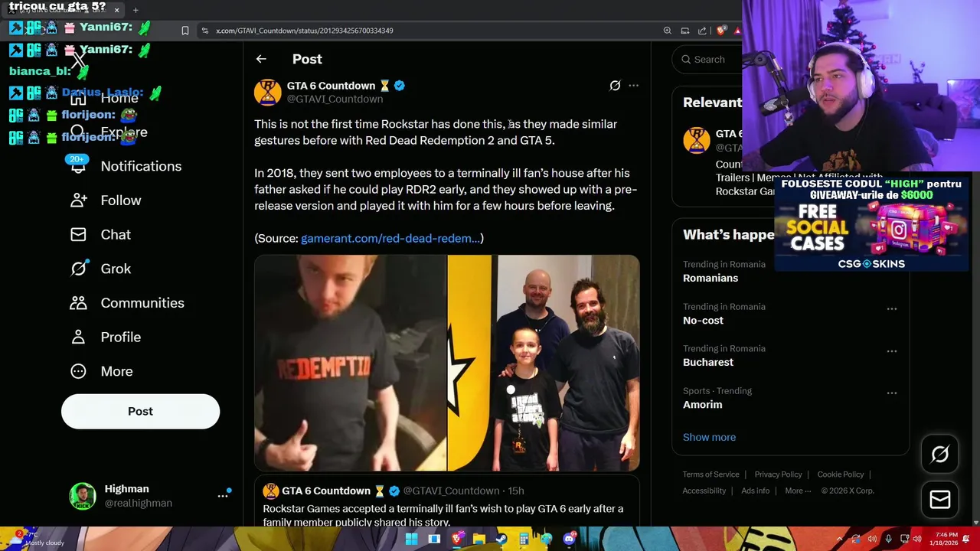980x551 pixels.
Task: Open the post's three-dot more menu
Action: click(x=633, y=86)
